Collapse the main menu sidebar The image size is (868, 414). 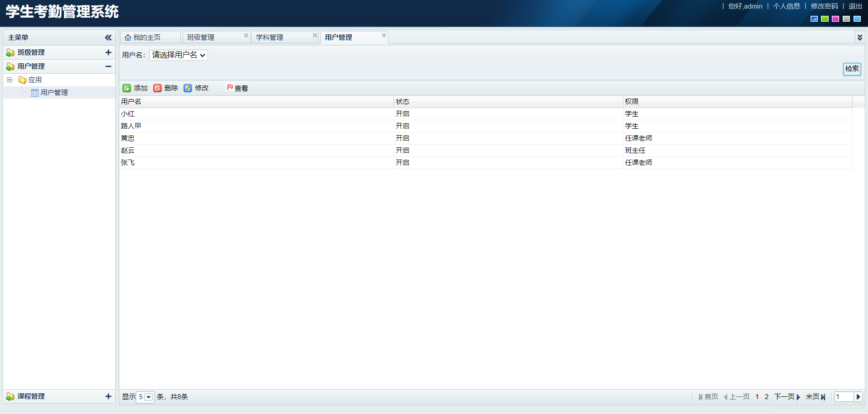[x=108, y=38]
